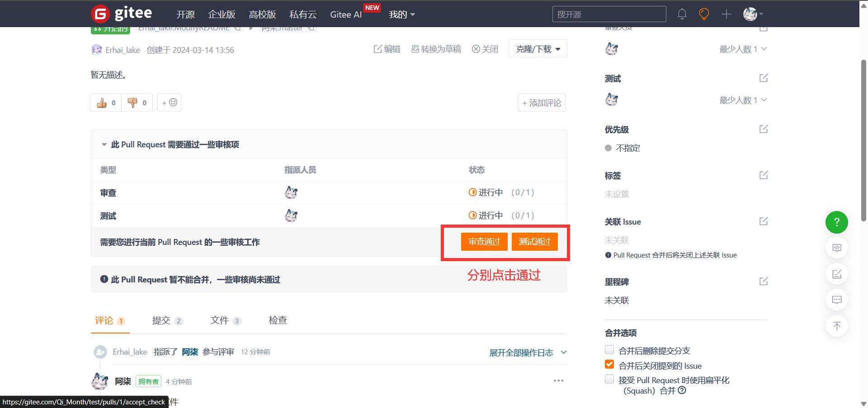868x408 pixels.
Task: Click the 搜开源 search field
Action: 609,14
